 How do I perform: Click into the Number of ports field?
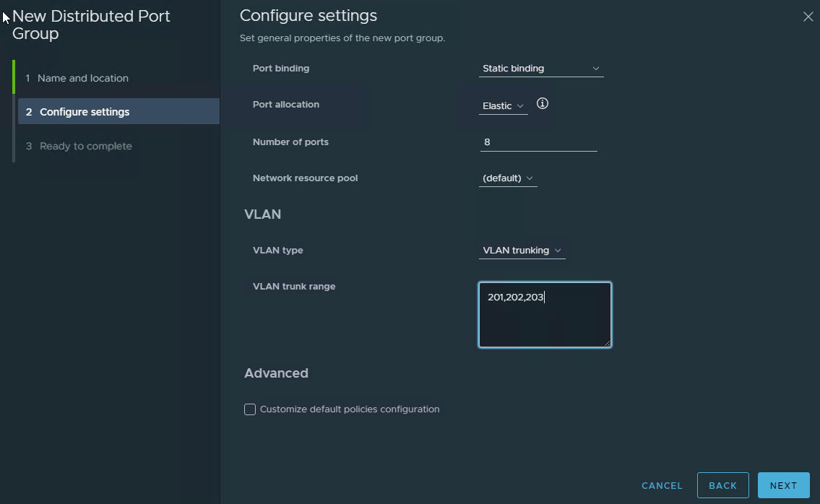[538, 142]
